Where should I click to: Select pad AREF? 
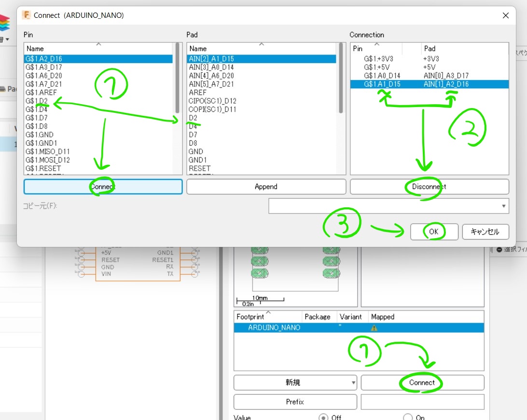coord(262,92)
